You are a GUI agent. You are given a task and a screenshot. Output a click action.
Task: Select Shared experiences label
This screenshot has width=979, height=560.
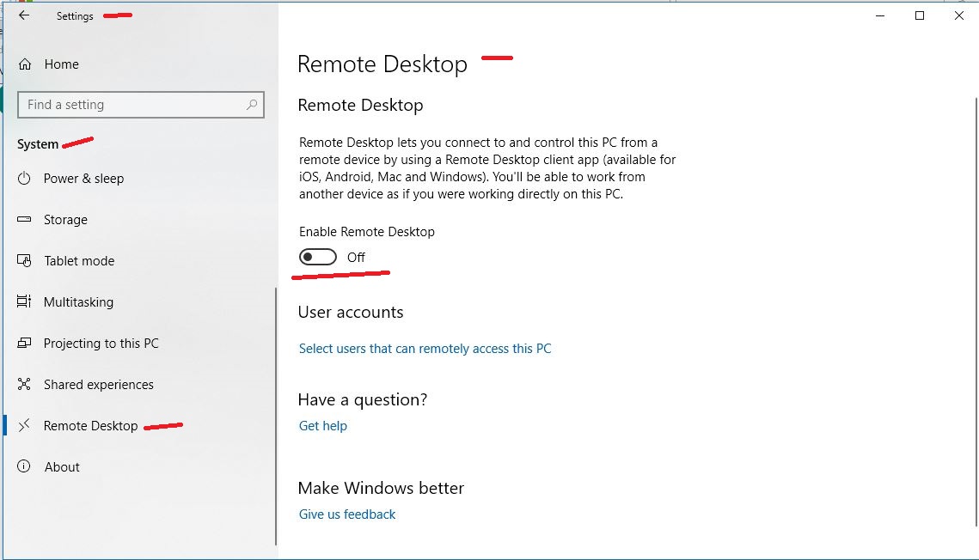pos(99,384)
